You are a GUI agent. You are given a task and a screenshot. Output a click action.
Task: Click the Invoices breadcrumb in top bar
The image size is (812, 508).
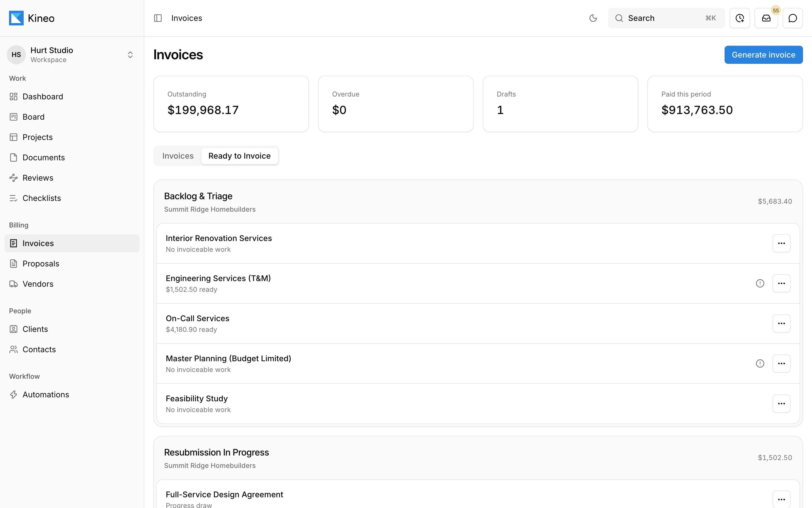187,18
